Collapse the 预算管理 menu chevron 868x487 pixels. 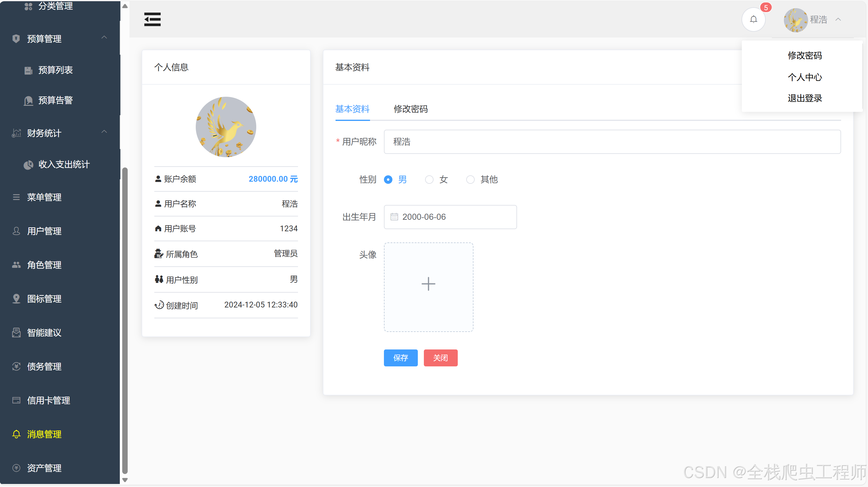click(104, 37)
